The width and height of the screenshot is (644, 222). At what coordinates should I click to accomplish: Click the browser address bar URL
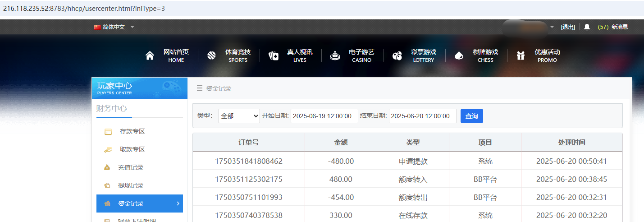[x=84, y=8]
